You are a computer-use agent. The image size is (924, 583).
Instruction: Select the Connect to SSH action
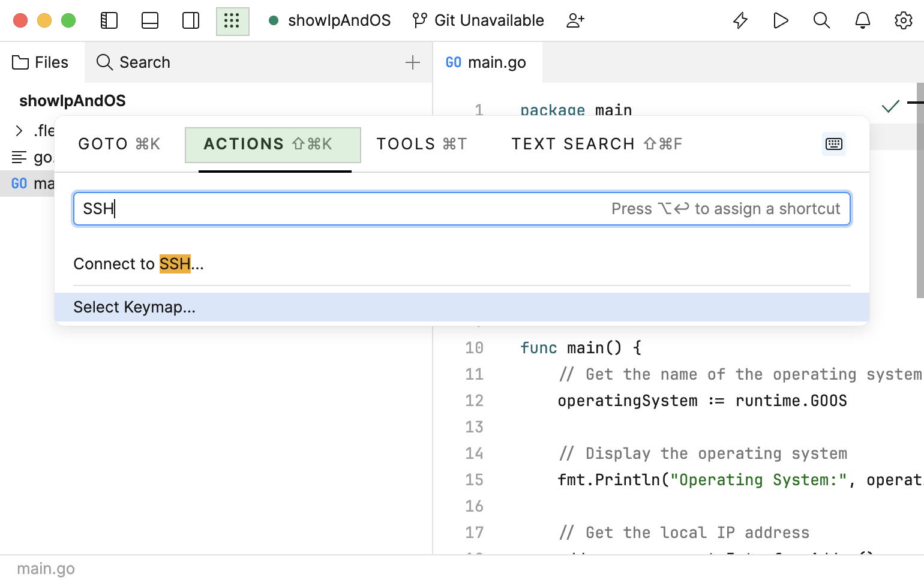[x=139, y=264]
